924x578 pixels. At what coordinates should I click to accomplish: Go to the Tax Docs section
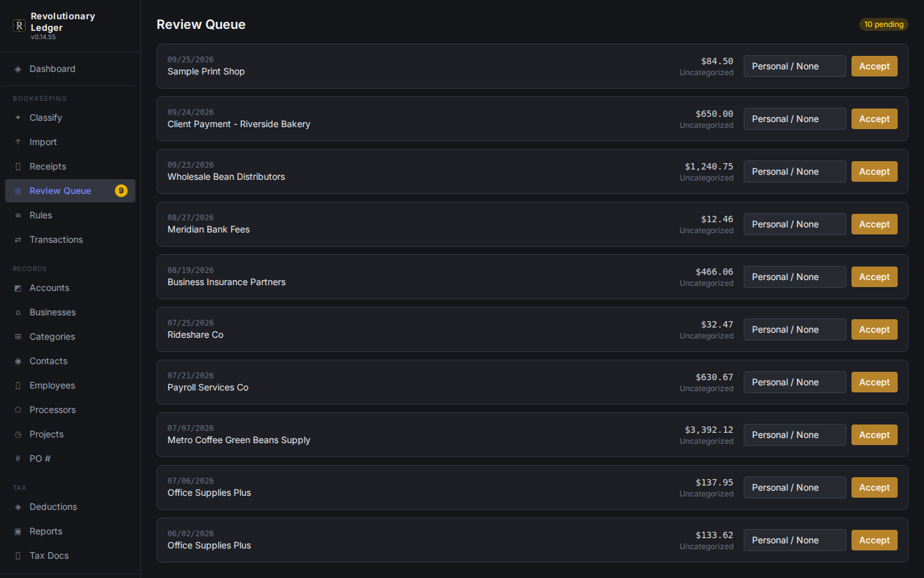click(x=70, y=556)
